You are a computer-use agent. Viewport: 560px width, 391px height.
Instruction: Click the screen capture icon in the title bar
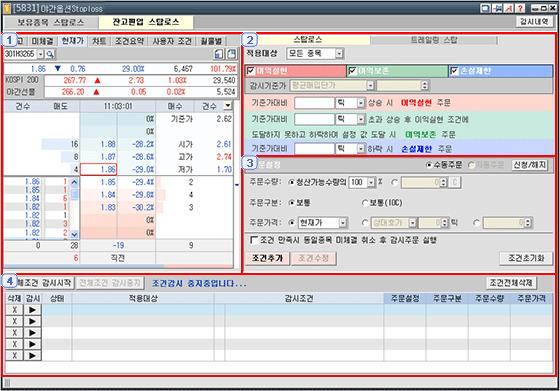485,8
